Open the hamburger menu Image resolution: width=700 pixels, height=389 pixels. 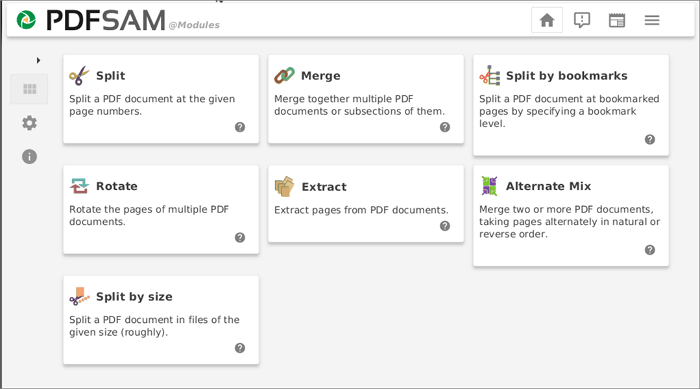click(x=652, y=20)
